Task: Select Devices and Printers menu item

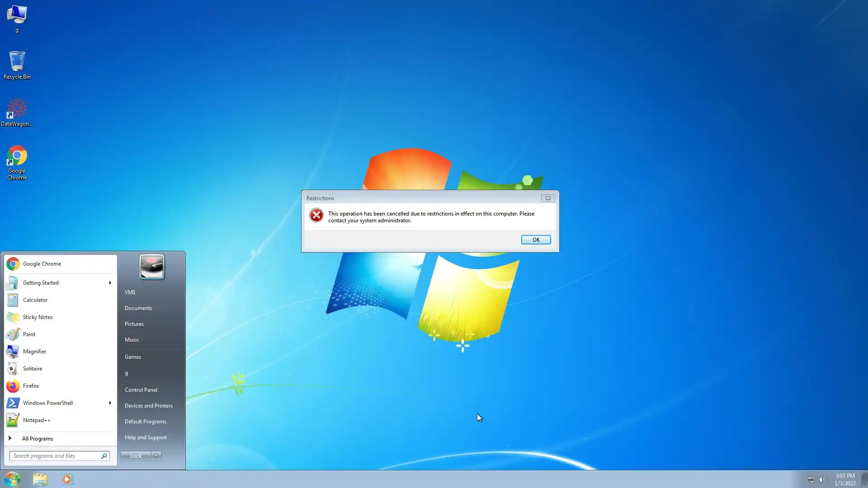Action: [x=148, y=405]
